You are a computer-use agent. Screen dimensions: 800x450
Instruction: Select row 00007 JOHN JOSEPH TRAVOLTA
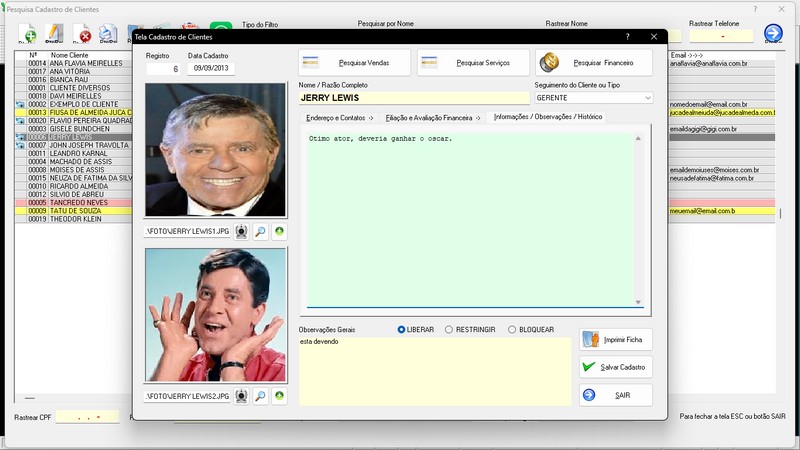pos(73,145)
